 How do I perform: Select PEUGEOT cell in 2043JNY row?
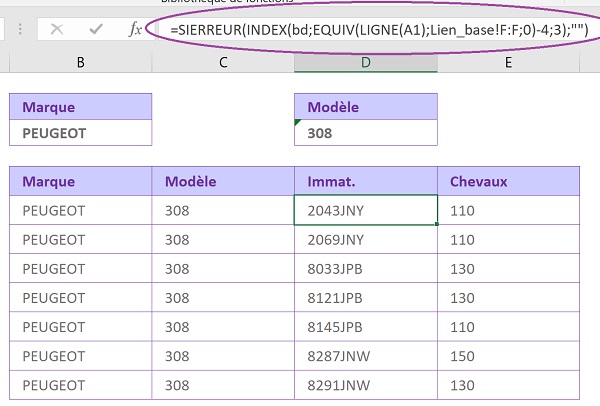tap(80, 210)
